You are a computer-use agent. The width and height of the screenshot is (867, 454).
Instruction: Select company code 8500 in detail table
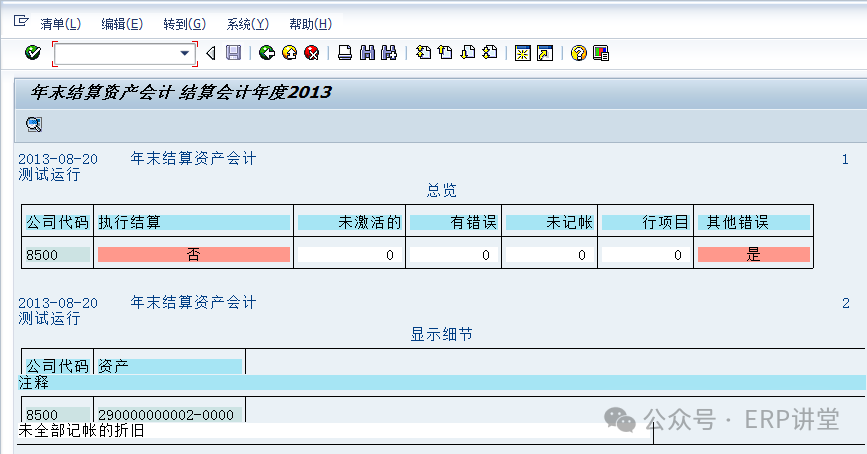click(x=58, y=414)
